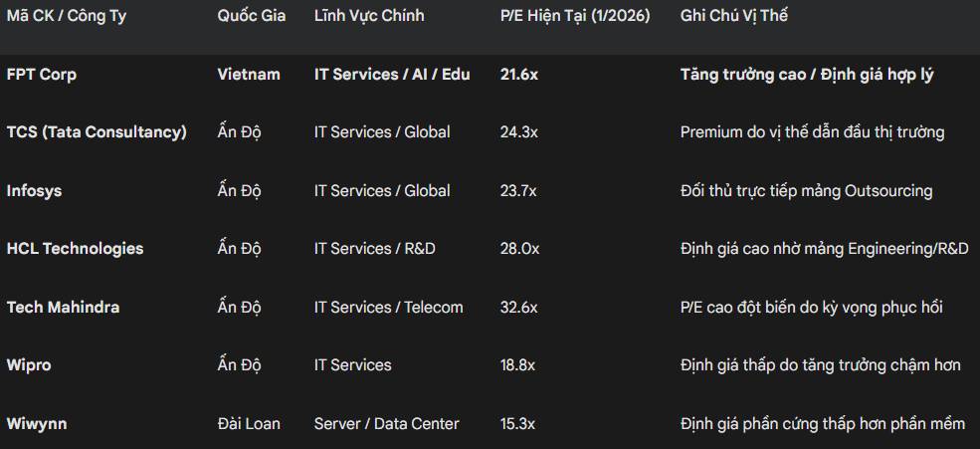Select the TCS (Tata Consultancy) row name
Image resolution: width=980 pixels, height=449 pixels.
tap(97, 132)
